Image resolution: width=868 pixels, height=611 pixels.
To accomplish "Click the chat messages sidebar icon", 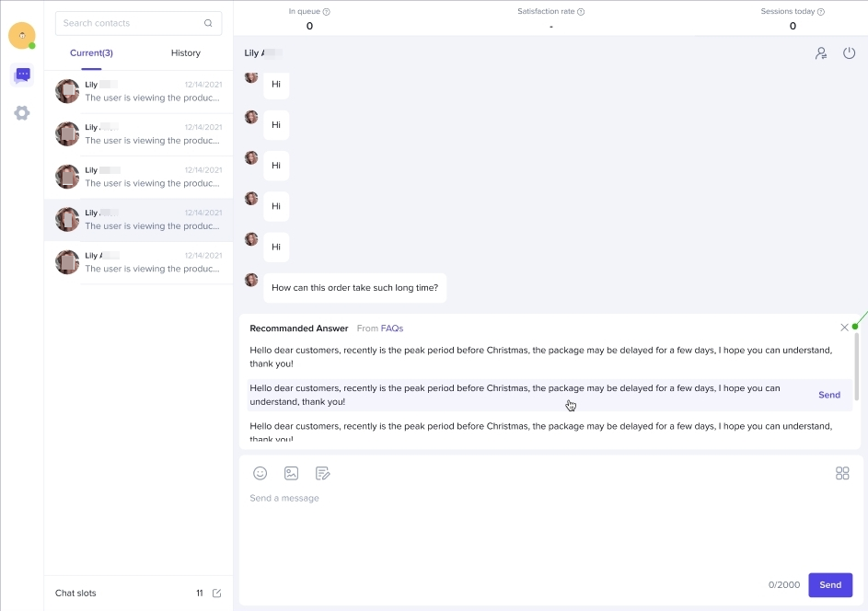I will (x=22, y=75).
